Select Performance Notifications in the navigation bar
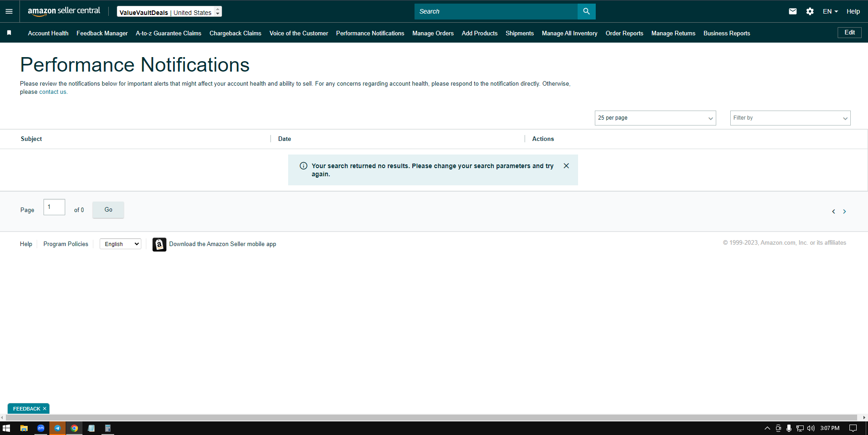 (x=370, y=33)
